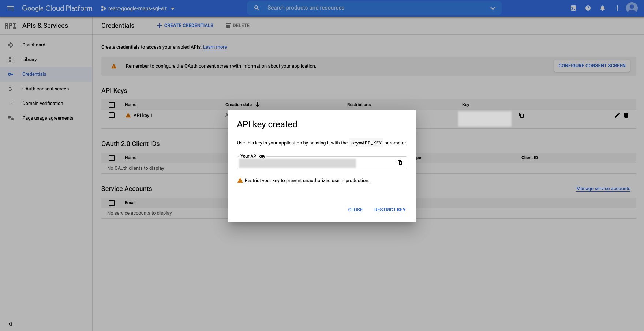The image size is (644, 331).
Task: Click the Library sidebar icon
Action: [x=11, y=60]
